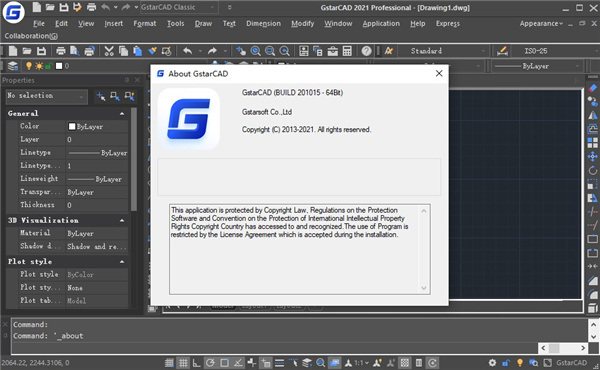This screenshot has width=600, height=370.
Task: Open the Appearance dropdown menu
Action: (541, 24)
